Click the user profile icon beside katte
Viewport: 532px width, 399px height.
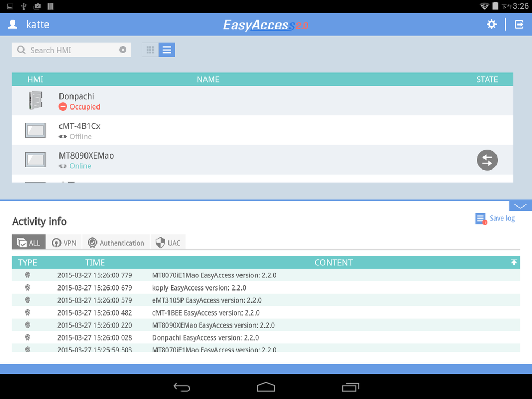point(13,23)
